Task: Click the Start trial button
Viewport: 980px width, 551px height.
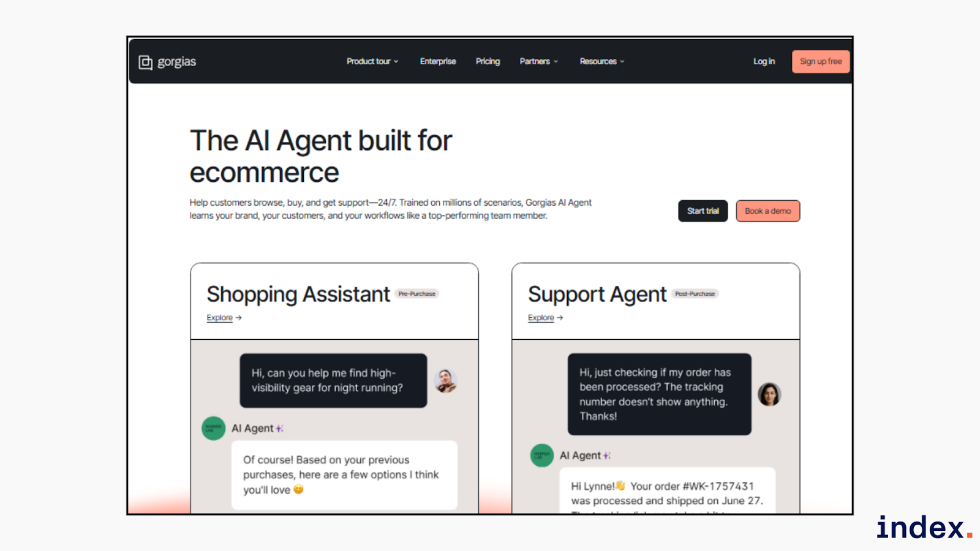Action: click(x=703, y=211)
